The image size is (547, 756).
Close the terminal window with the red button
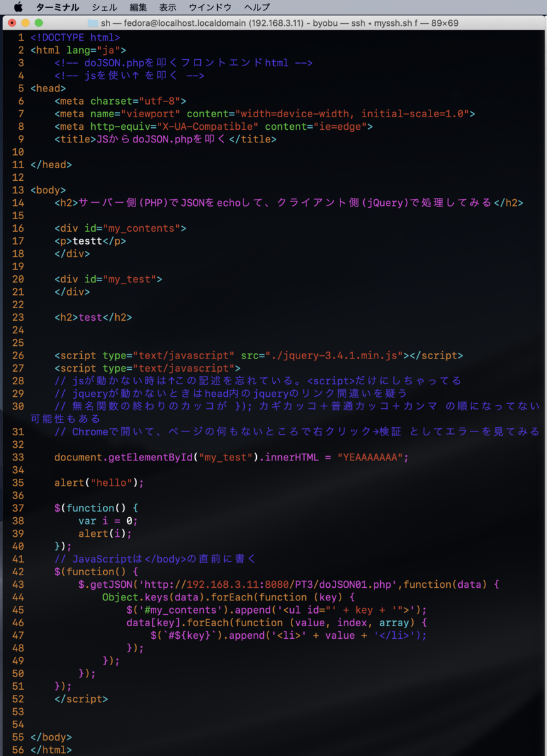12,23
